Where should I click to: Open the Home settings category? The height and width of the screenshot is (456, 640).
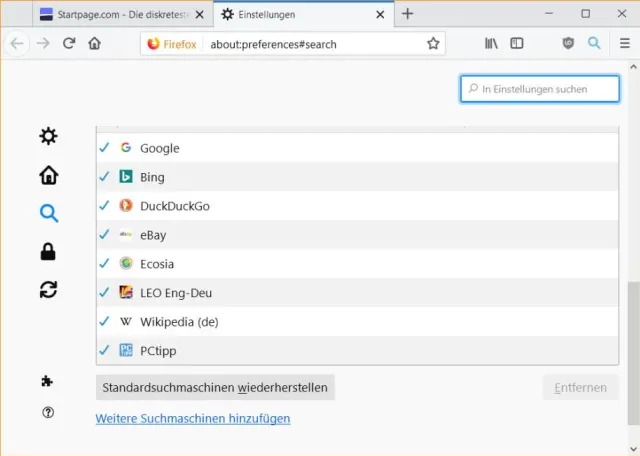point(48,175)
